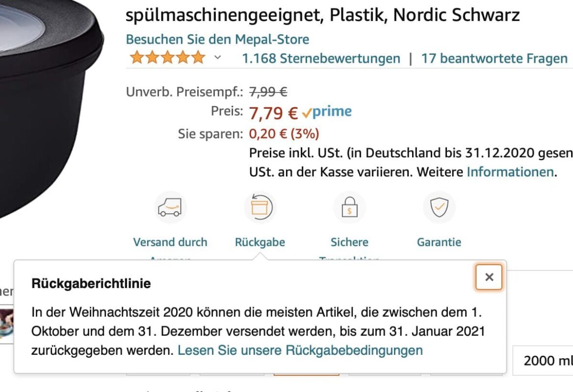Expand details under the Rückgabe label

tap(260, 242)
